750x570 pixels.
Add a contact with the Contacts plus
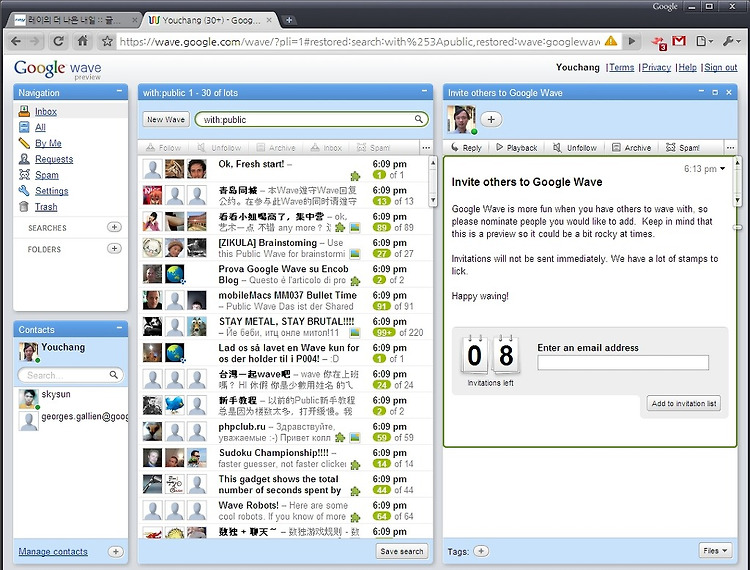click(115, 551)
